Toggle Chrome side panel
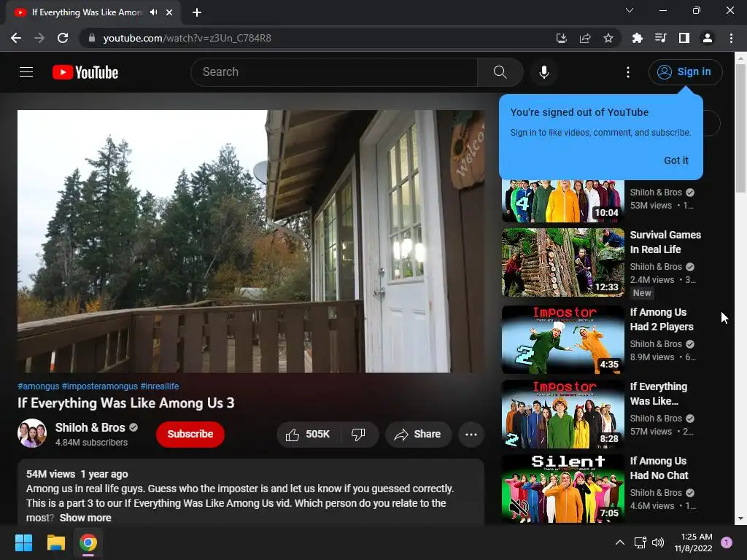The height and width of the screenshot is (560, 747). click(x=684, y=38)
